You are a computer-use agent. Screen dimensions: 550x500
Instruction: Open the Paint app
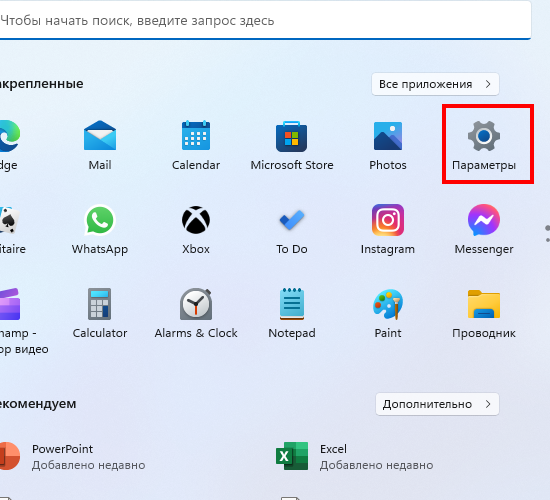coord(388,313)
